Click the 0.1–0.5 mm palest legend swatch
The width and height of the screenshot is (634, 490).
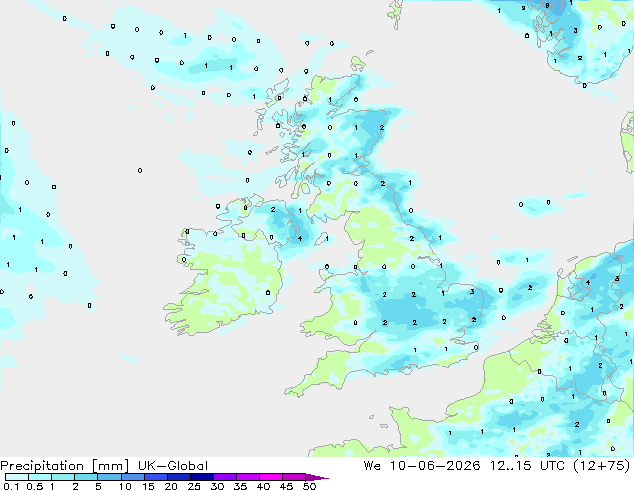click(x=17, y=477)
